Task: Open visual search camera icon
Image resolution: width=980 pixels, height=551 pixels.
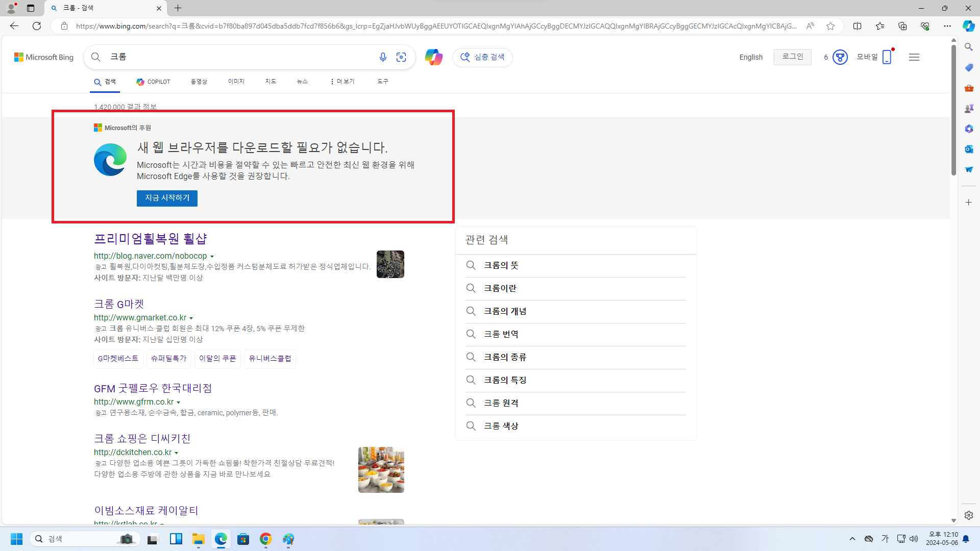Action: tap(401, 57)
